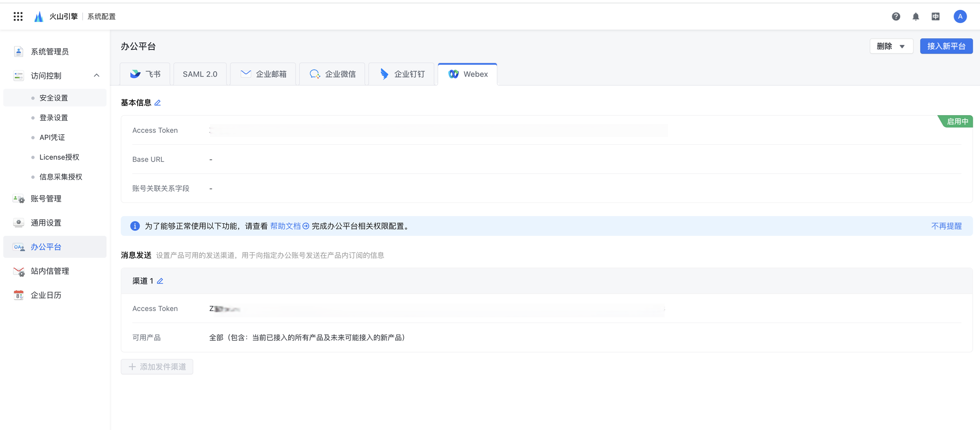This screenshot has height=430, width=980.
Task: Edit basic info with pencil icon
Action: 158,103
